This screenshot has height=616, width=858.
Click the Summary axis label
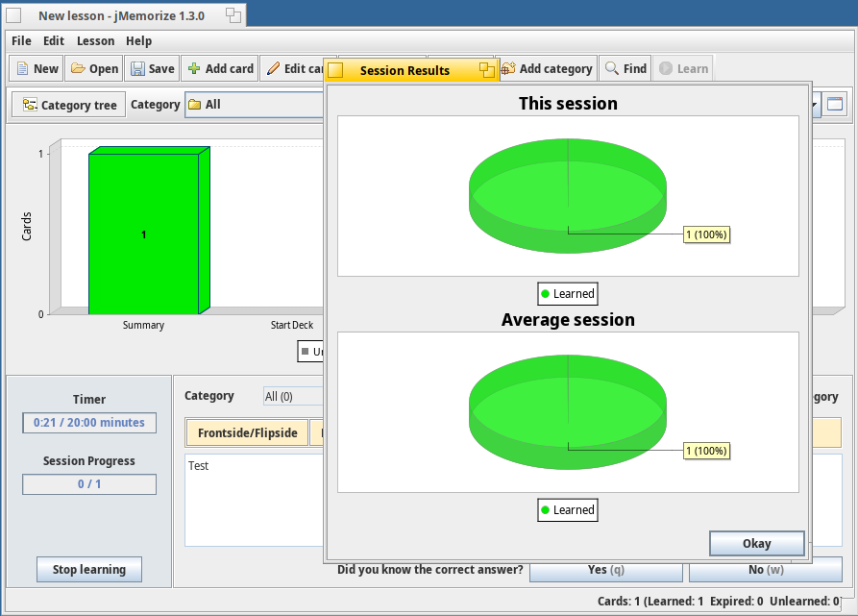pyautogui.click(x=143, y=325)
